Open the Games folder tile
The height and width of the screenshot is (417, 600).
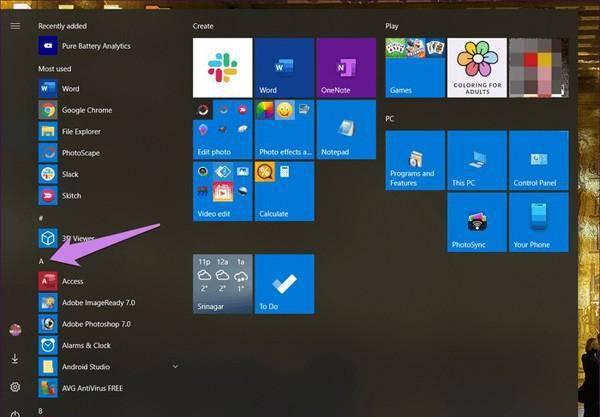coord(415,68)
